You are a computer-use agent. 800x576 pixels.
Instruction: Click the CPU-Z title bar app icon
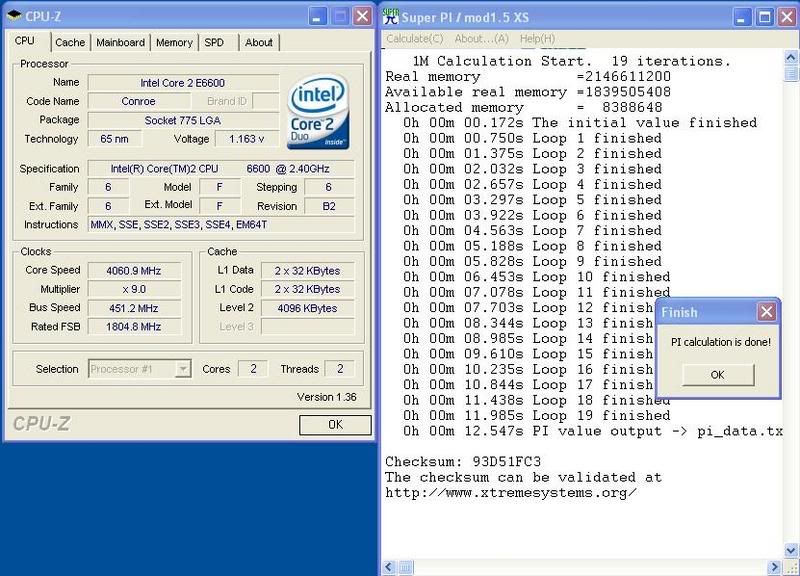(x=14, y=16)
